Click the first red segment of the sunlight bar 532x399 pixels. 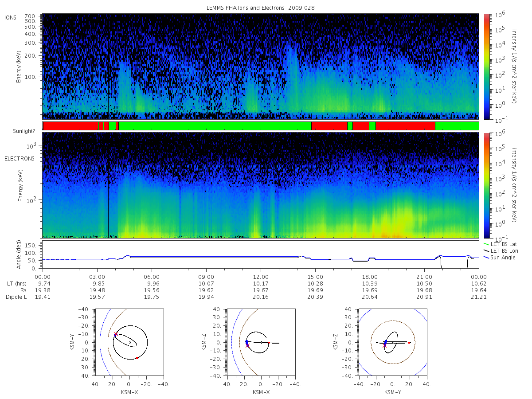(70, 126)
